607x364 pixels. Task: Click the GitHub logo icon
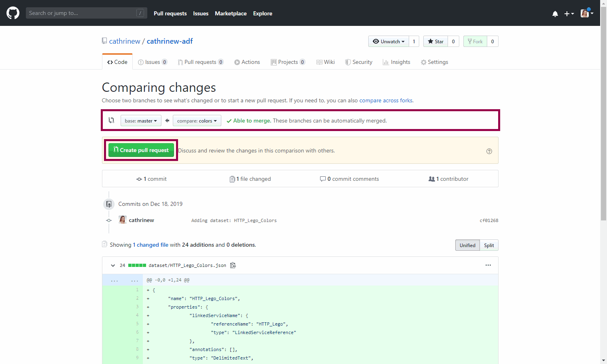pyautogui.click(x=13, y=13)
